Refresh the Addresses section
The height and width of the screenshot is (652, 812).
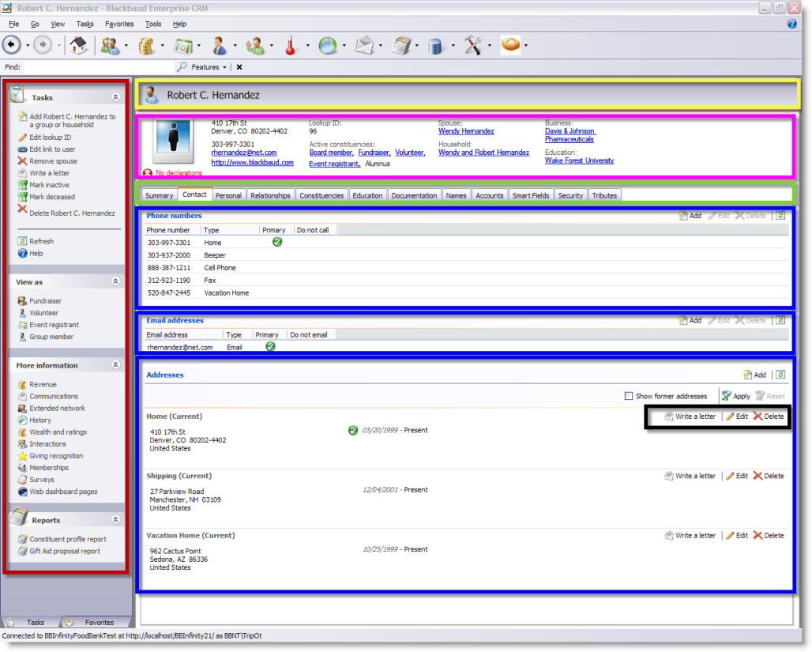point(780,375)
